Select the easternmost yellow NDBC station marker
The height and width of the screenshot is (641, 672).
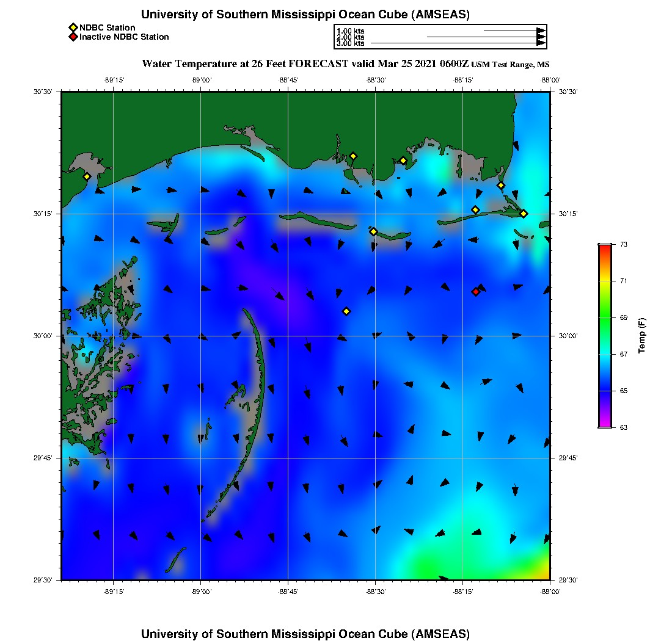click(524, 213)
